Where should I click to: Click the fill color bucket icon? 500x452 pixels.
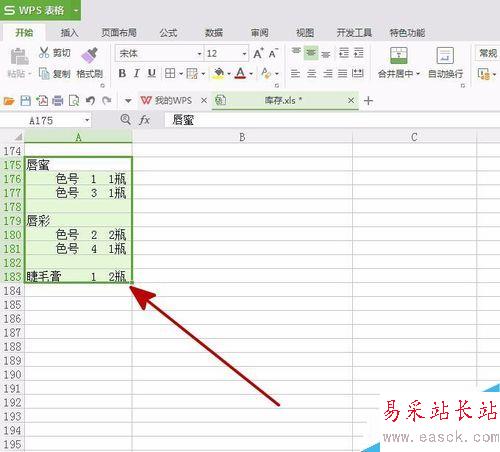click(219, 73)
